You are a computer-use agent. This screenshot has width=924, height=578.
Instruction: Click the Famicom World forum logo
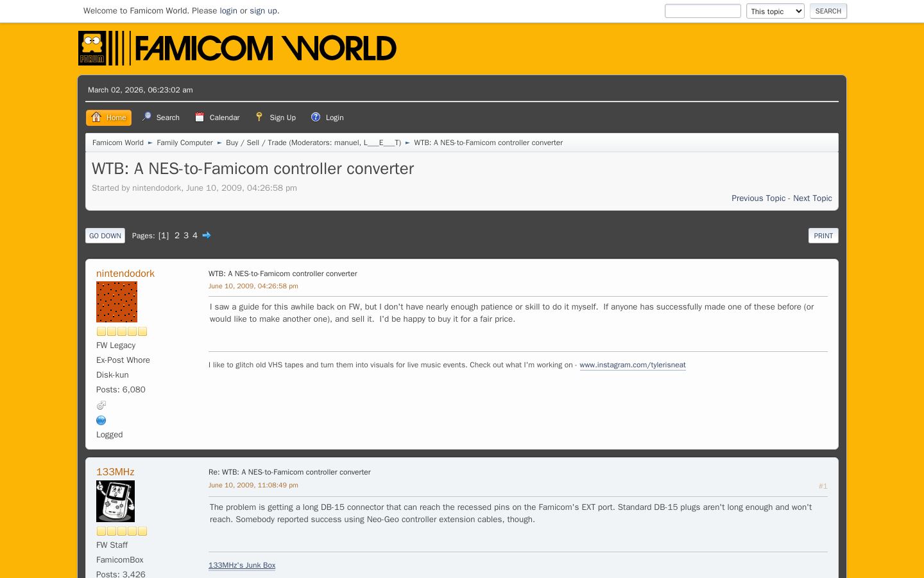click(237, 48)
